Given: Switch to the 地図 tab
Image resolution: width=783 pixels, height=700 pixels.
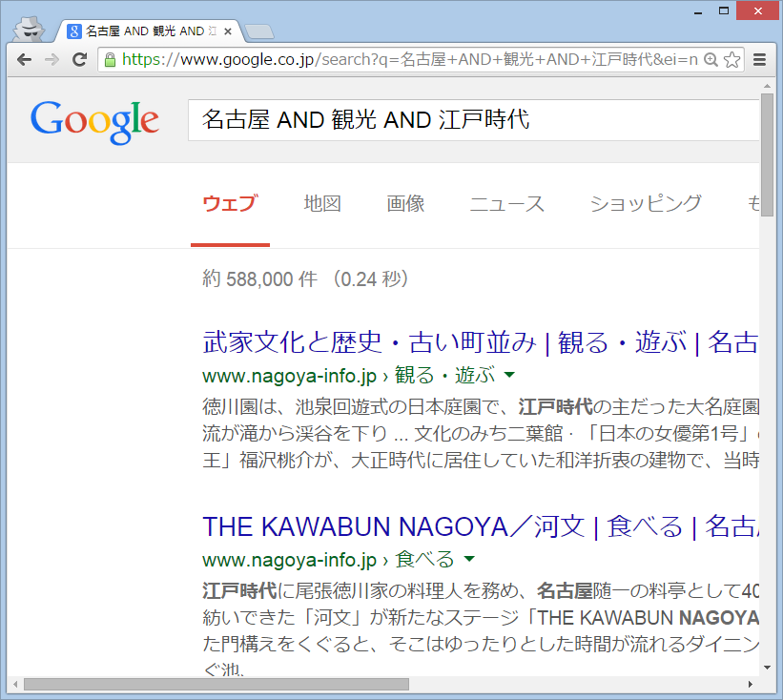Looking at the screenshot, I should [x=322, y=204].
